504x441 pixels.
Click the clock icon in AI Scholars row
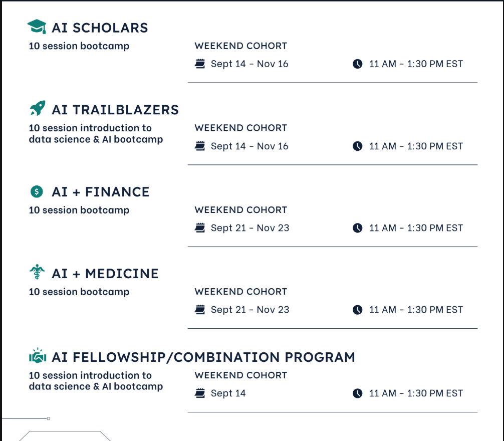point(357,64)
